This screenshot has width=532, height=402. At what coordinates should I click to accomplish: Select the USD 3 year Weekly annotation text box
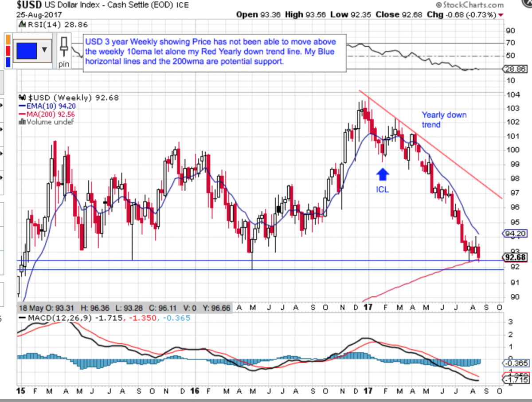(x=213, y=52)
